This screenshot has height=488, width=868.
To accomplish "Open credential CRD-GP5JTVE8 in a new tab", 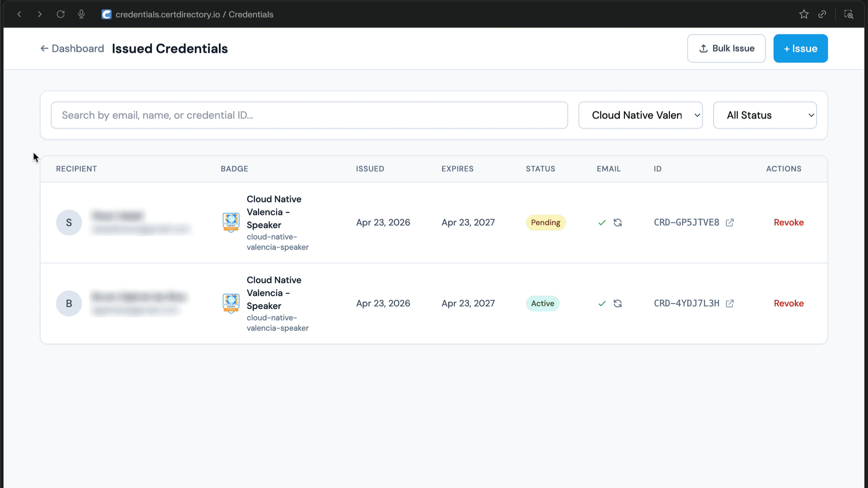I will tap(730, 223).
